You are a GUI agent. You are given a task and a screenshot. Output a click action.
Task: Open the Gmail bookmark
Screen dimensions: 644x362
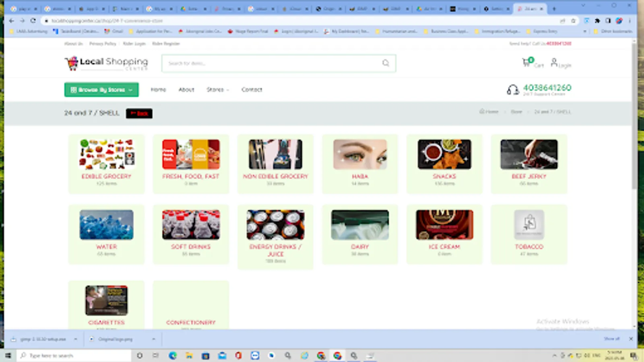coord(114,31)
